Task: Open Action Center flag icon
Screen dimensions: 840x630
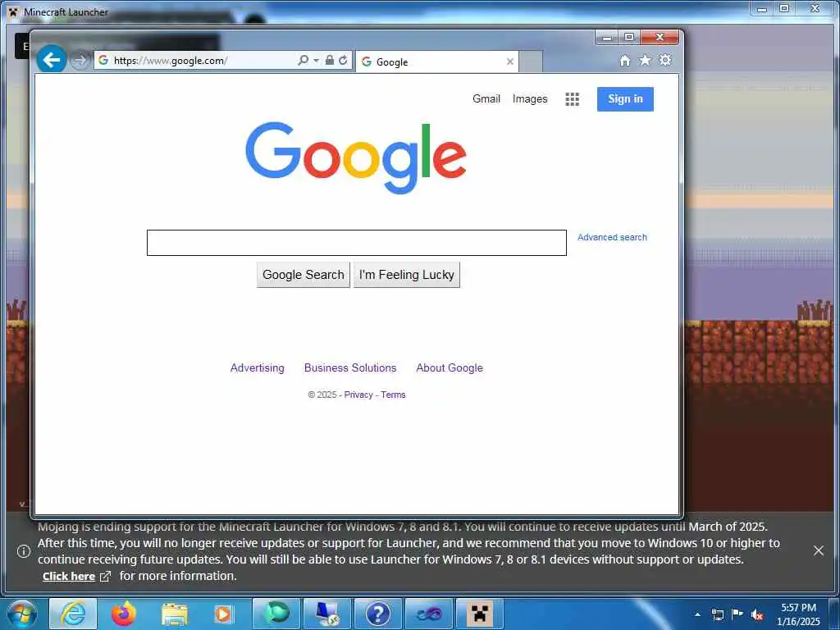Action: click(x=737, y=614)
